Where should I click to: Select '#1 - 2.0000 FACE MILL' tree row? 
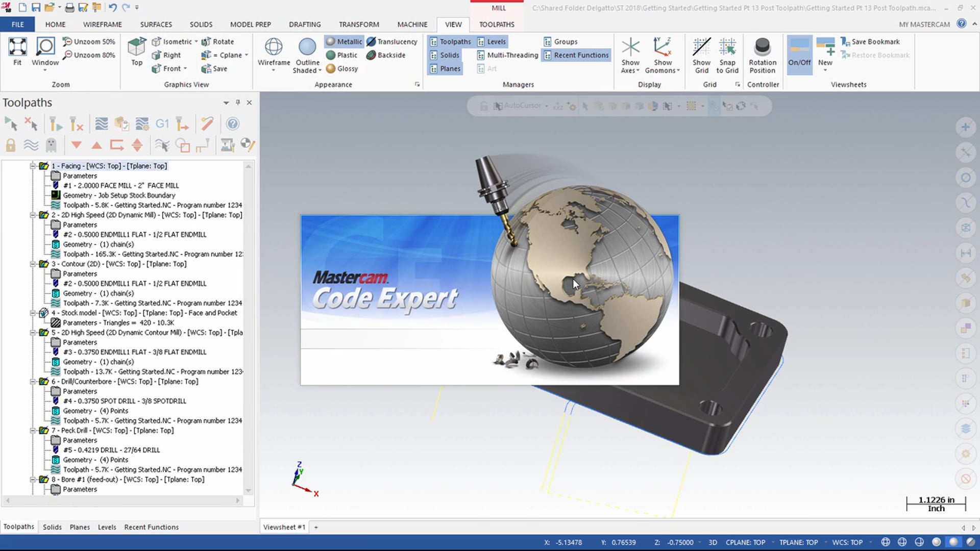(x=121, y=185)
